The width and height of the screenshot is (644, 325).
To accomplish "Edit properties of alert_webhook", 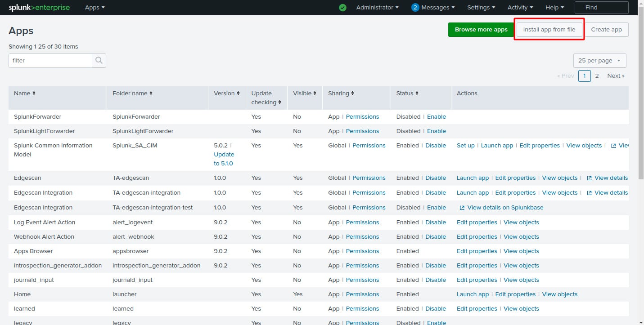I will [477, 237].
